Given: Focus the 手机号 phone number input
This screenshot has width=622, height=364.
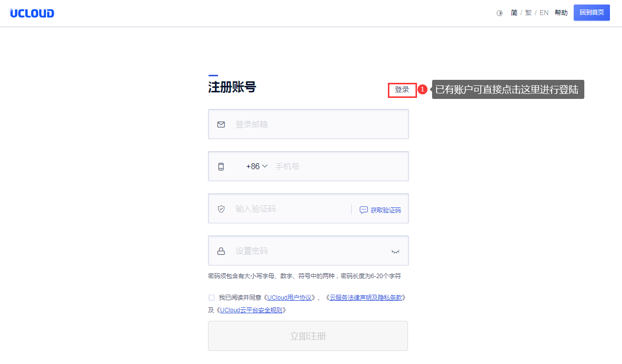Looking at the screenshot, I should point(338,166).
